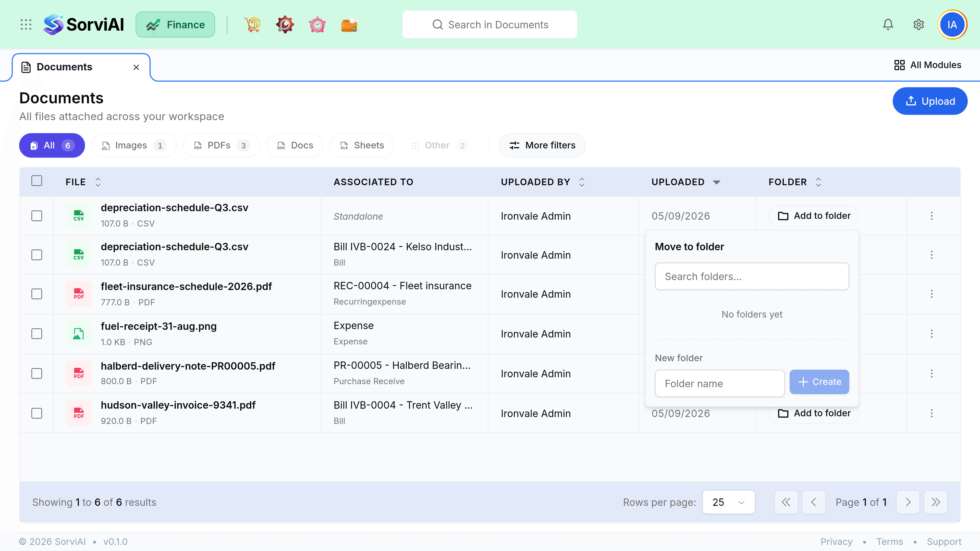Click the PDF icon of hudson-valley-invoice-9341.pdf

(x=79, y=413)
